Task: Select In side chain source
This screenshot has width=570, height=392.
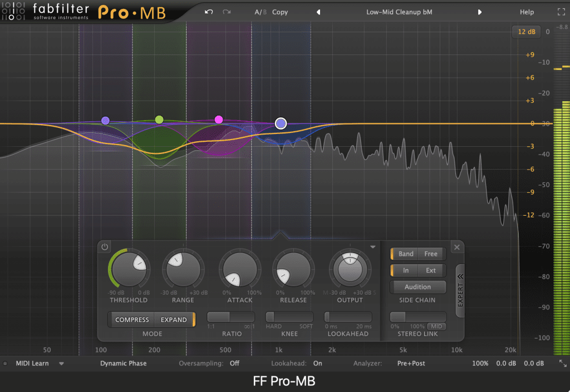Action: click(x=405, y=270)
